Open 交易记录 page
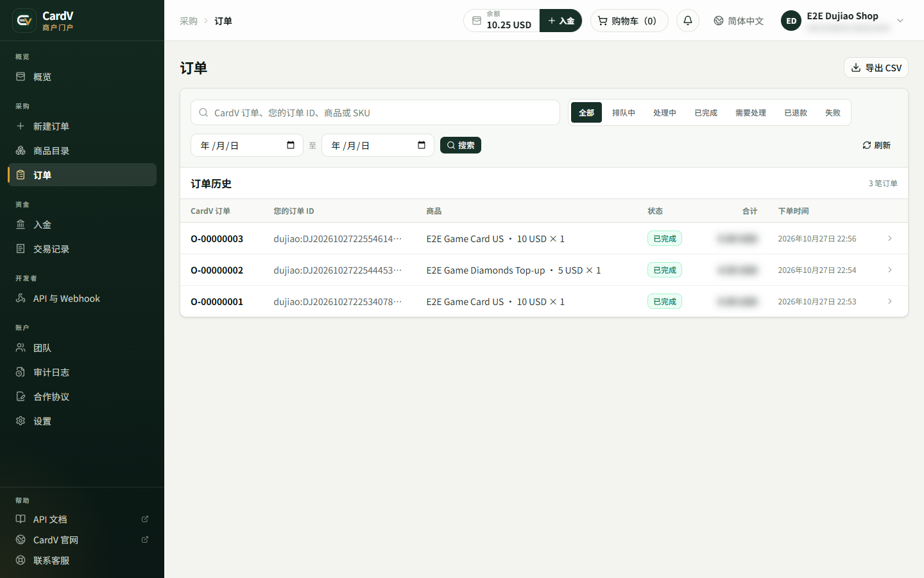Image resolution: width=924 pixels, height=578 pixels. coord(82,249)
